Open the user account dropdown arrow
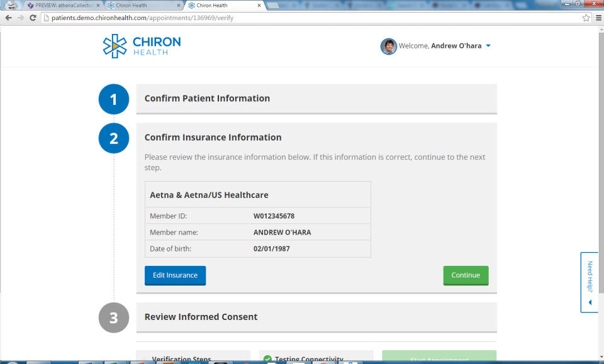The image size is (604, 364). click(488, 46)
